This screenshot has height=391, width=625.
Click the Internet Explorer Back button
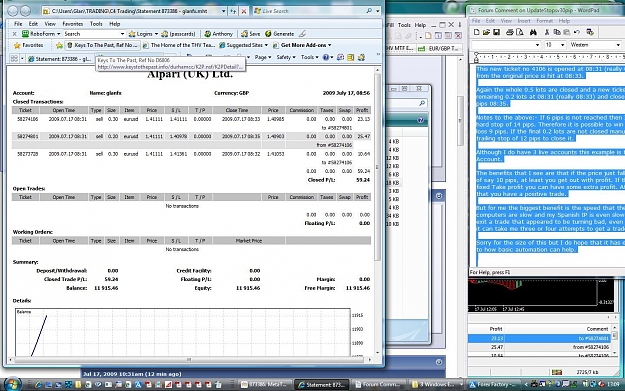(x=13, y=11)
